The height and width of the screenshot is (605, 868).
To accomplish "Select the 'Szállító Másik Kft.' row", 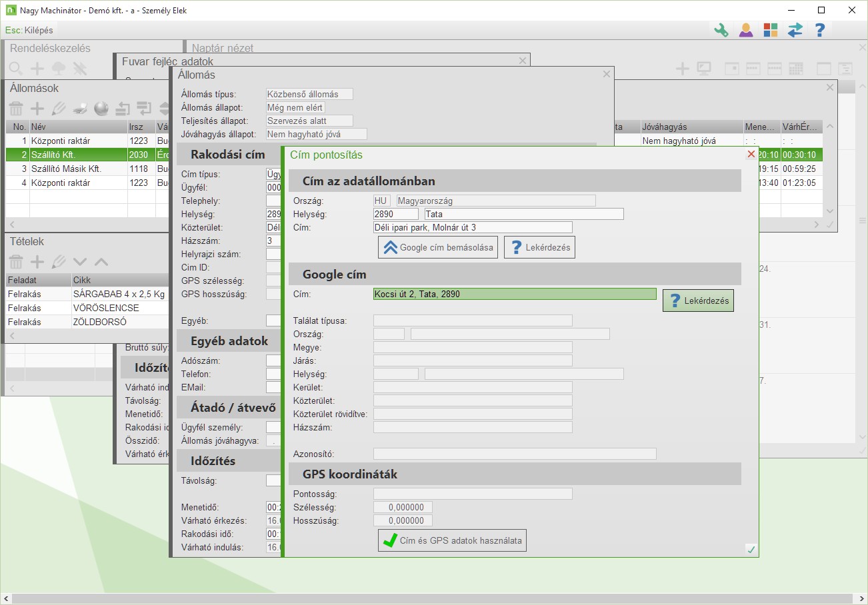I will [65, 169].
